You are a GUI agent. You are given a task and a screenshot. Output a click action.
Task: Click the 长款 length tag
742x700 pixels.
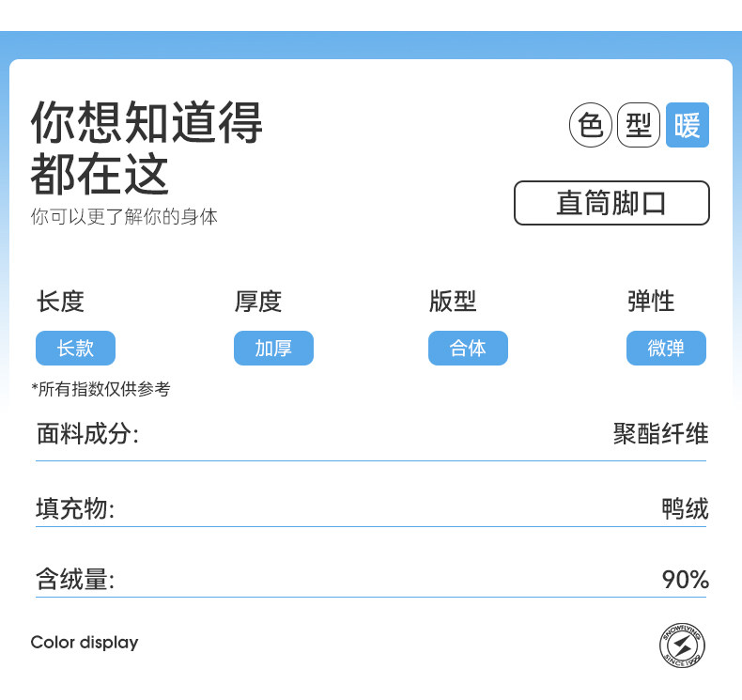(x=75, y=349)
